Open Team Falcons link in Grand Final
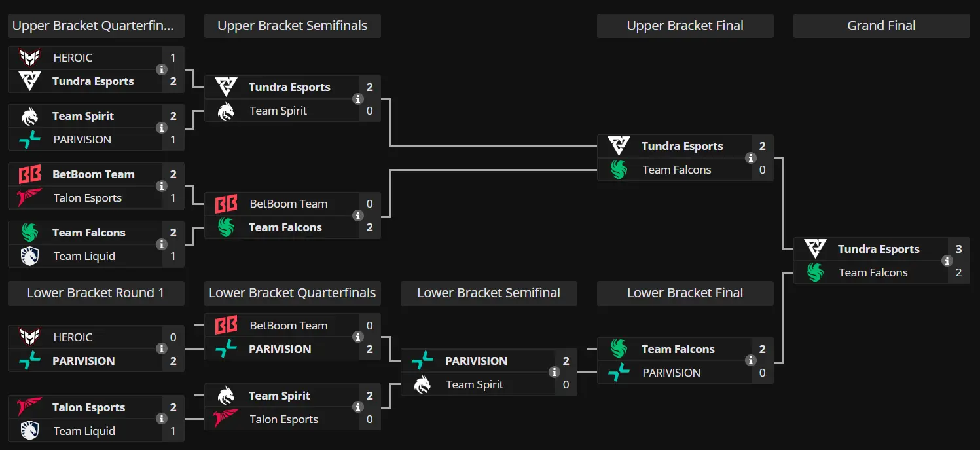 click(x=873, y=272)
